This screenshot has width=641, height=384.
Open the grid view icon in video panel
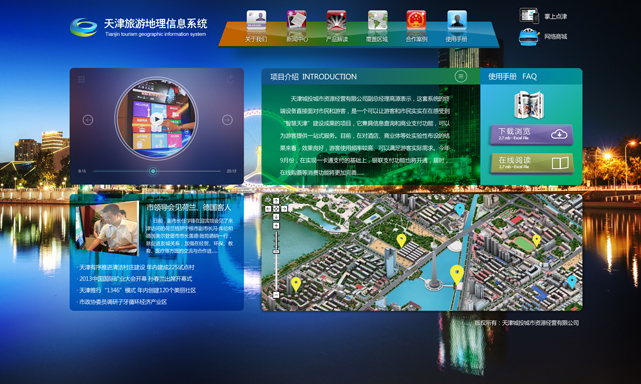pos(81,79)
